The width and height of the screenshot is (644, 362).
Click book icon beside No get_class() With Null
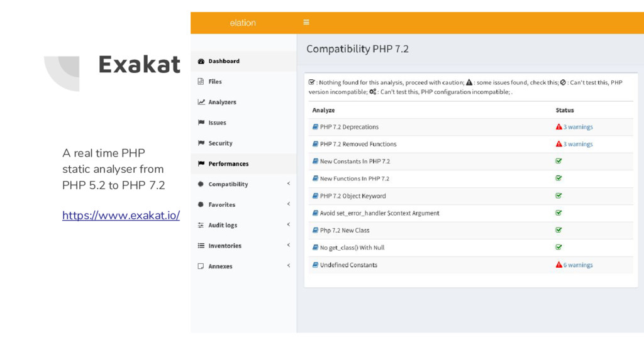[x=315, y=248]
